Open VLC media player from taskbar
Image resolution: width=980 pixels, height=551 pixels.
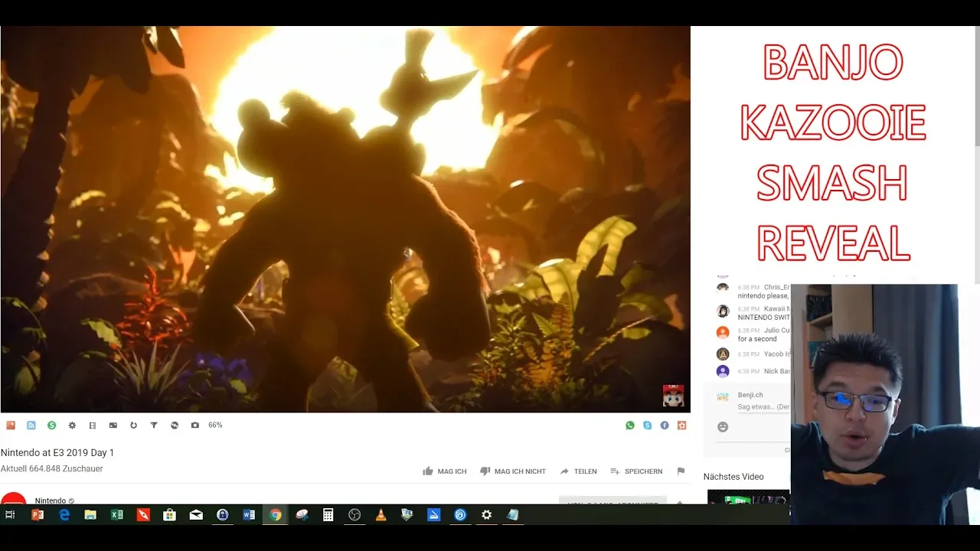pos(381,515)
